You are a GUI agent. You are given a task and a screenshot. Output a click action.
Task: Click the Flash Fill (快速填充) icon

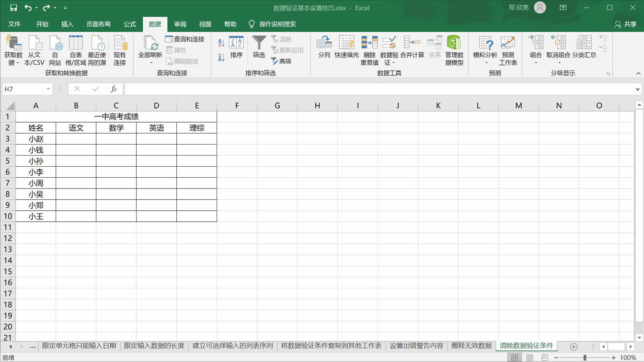click(x=346, y=48)
